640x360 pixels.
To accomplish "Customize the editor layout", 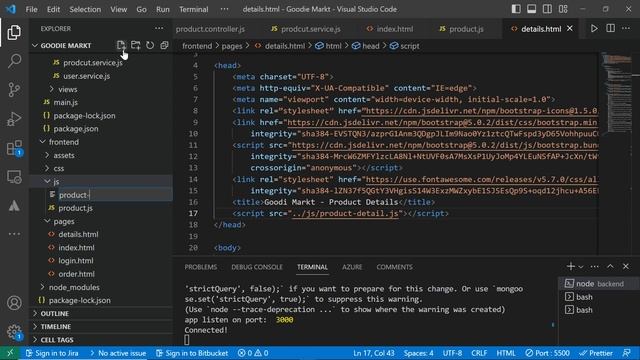I will 563,9.
